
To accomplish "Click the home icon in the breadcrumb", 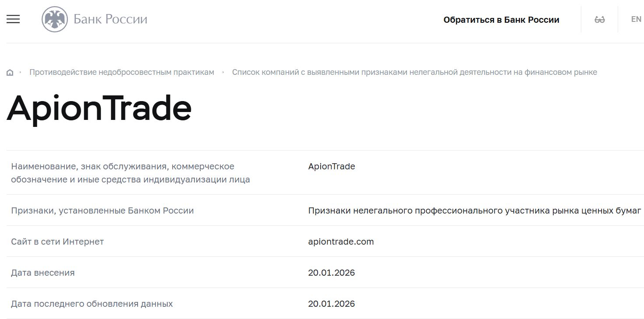I will (10, 72).
